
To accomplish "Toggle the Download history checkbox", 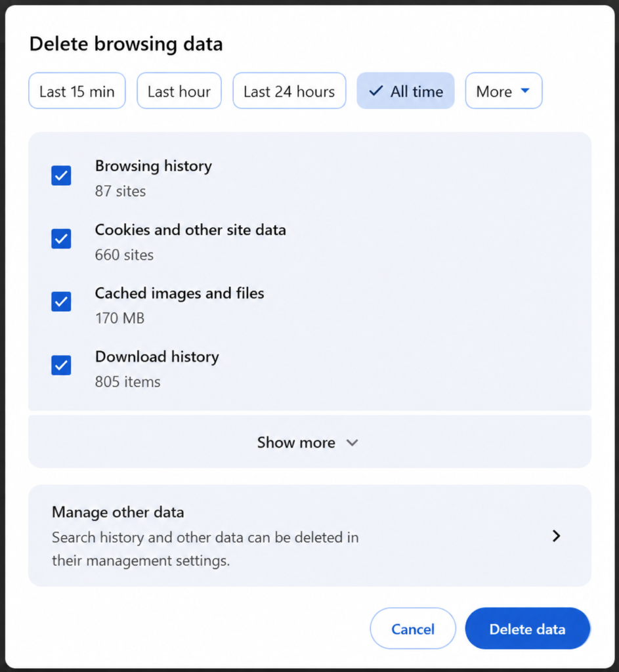I will pyautogui.click(x=61, y=365).
